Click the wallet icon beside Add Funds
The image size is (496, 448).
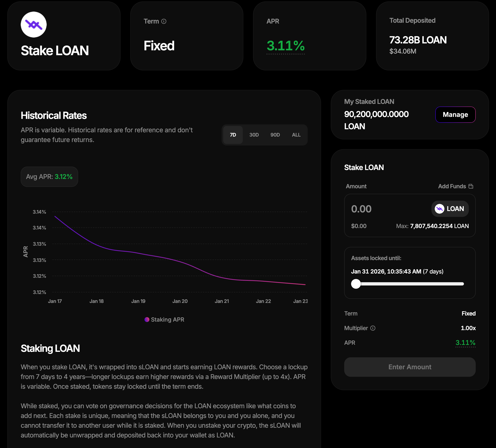click(x=471, y=186)
